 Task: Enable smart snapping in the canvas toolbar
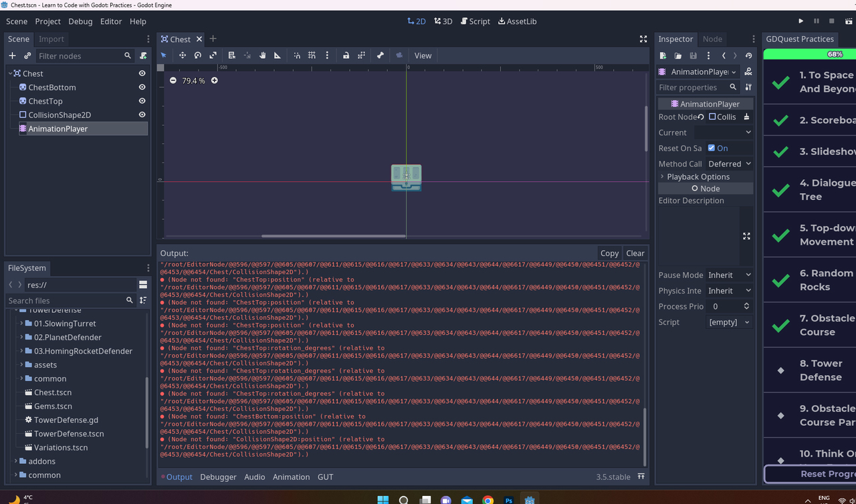click(297, 55)
